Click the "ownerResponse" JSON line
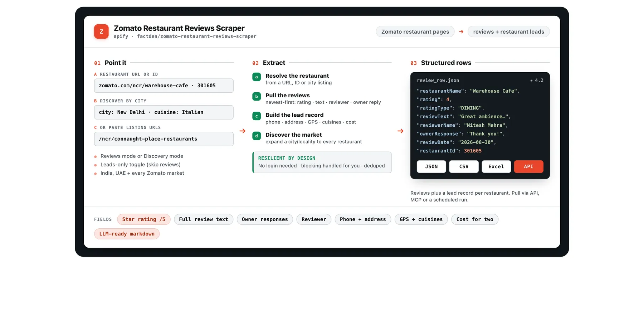This screenshot has height=316, width=644. point(461,134)
